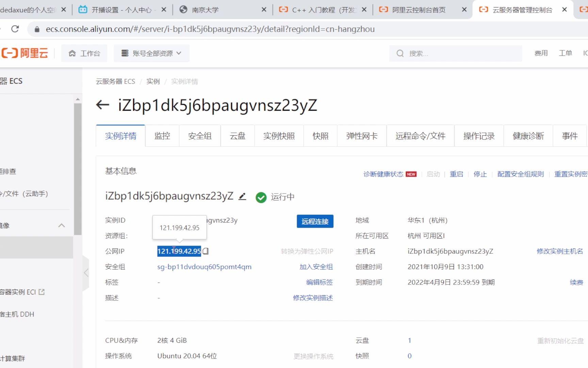Click the 快照 count value 0

coord(410,356)
